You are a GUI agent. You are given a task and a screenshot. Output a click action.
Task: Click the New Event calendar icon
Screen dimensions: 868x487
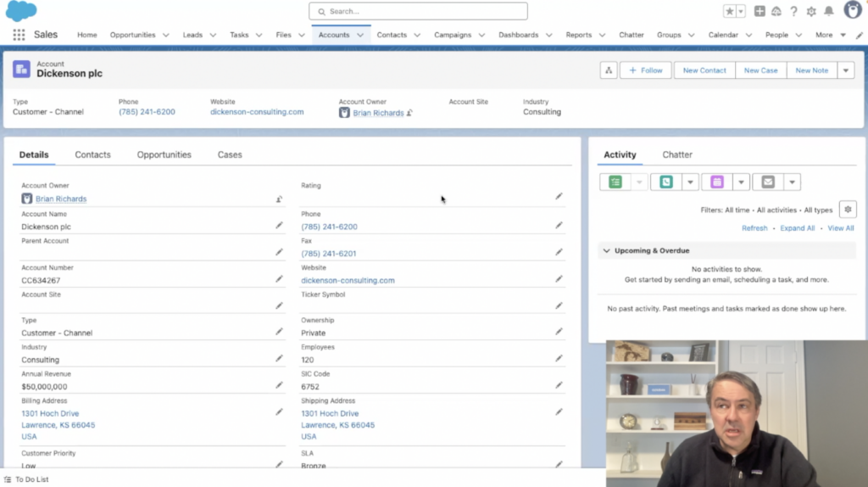tap(717, 182)
